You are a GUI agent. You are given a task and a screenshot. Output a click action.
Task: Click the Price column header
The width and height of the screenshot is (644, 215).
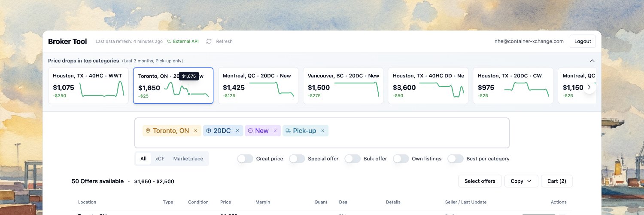(x=225, y=202)
